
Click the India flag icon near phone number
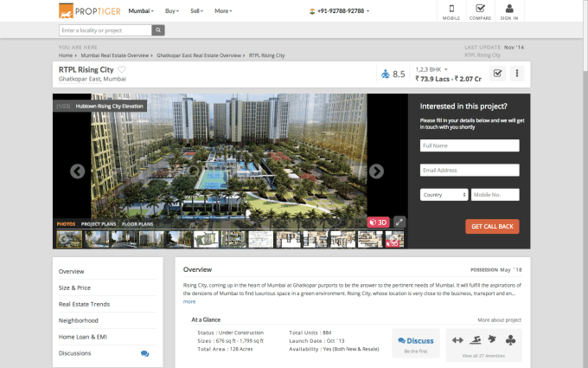(312, 11)
